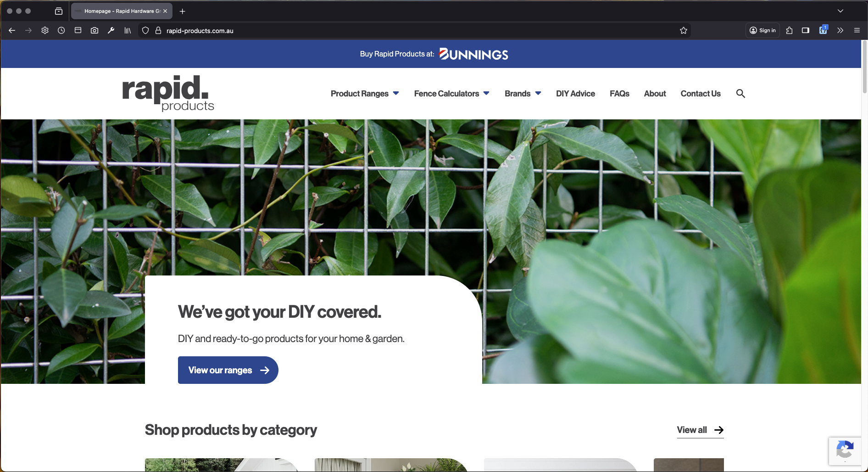
Task: Take a screenshot using the camera icon
Action: coord(95,31)
